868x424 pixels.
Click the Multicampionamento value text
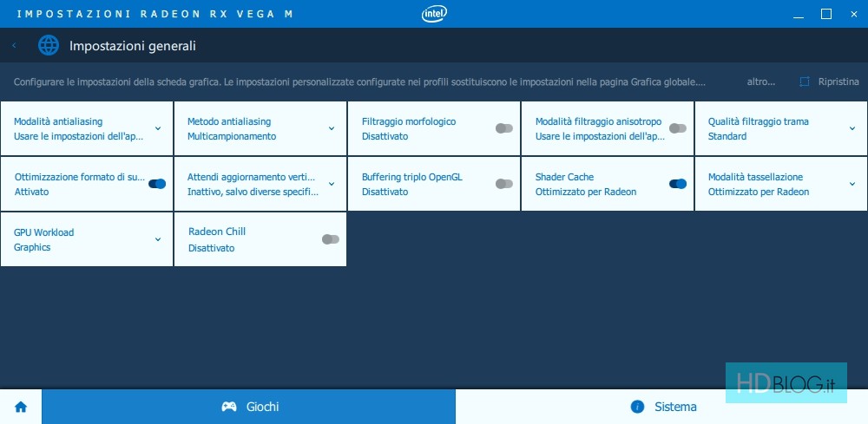pos(232,136)
